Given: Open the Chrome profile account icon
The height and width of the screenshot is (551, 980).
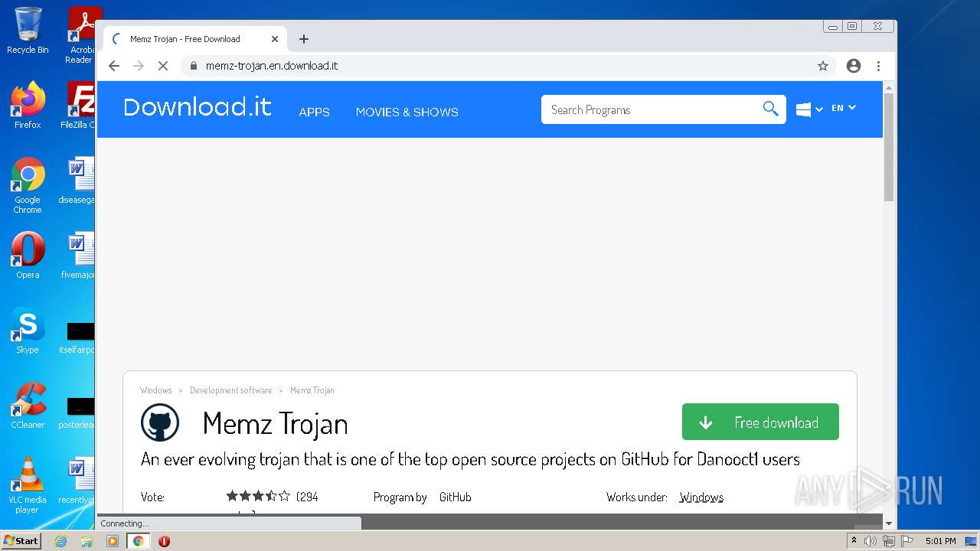Looking at the screenshot, I should pyautogui.click(x=854, y=66).
